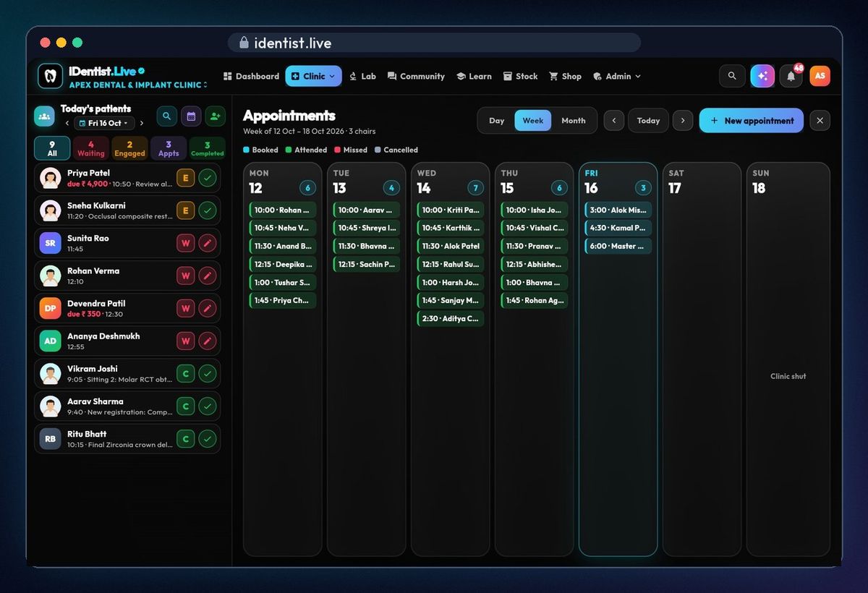This screenshot has width=868, height=593.
Task: Click the Missed legend color swatch
Action: pos(337,150)
